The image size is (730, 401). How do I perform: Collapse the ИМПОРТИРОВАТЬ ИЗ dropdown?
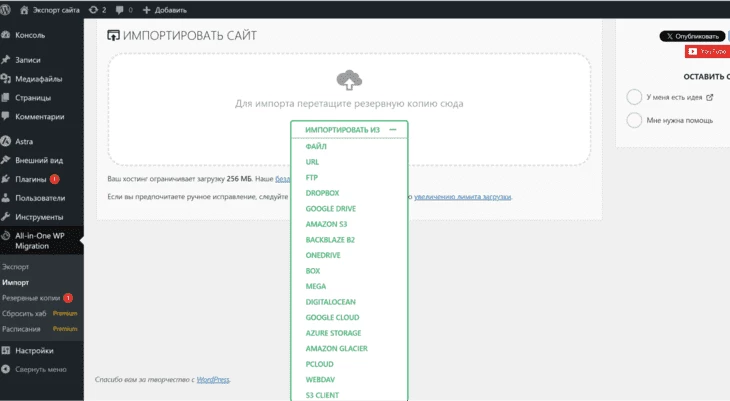click(x=349, y=129)
